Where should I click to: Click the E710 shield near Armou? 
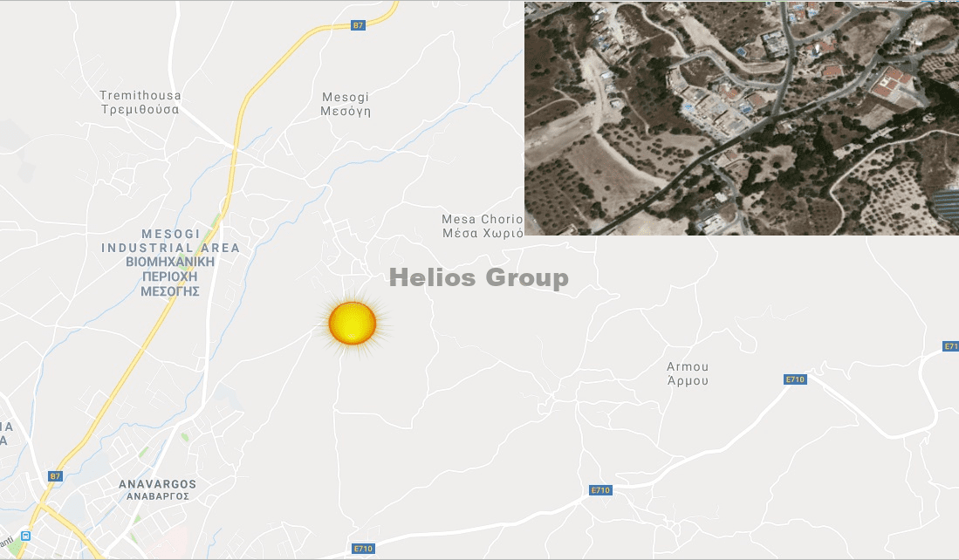click(795, 379)
